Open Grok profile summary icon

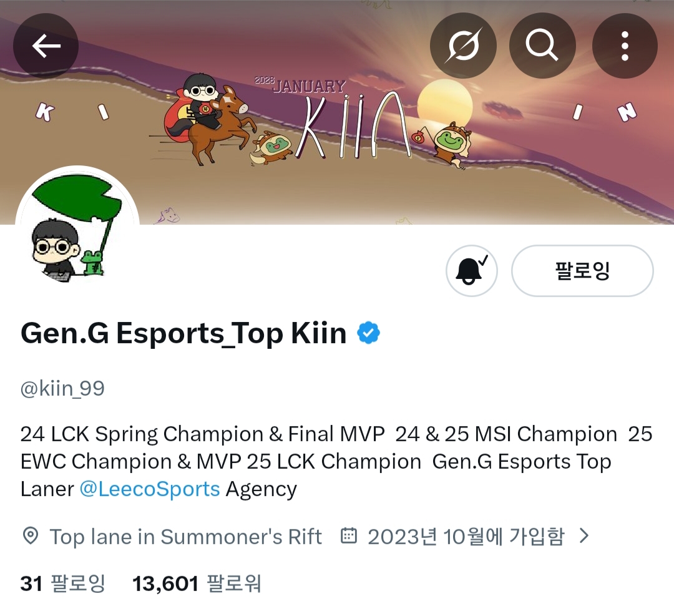coord(463,46)
